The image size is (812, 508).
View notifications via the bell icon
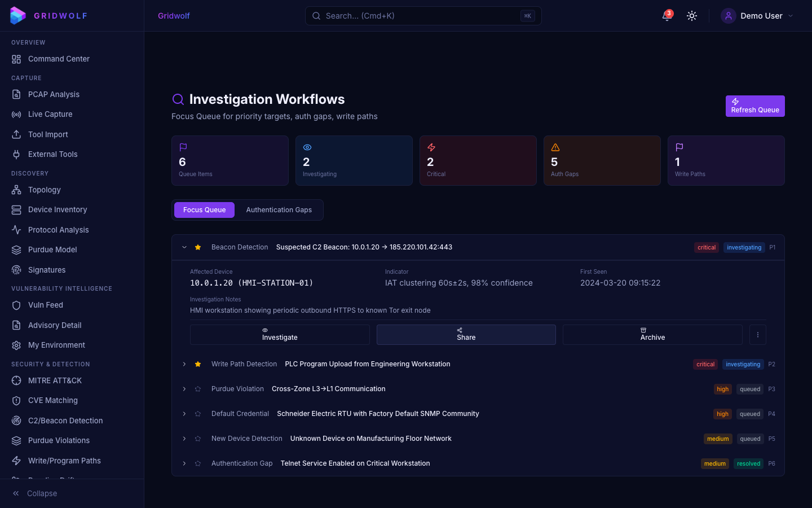pyautogui.click(x=666, y=16)
